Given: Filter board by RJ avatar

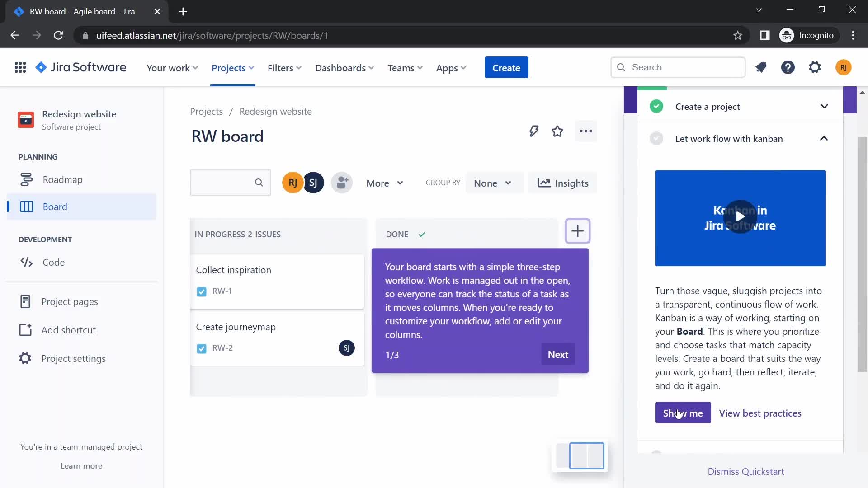Looking at the screenshot, I should 292,183.
